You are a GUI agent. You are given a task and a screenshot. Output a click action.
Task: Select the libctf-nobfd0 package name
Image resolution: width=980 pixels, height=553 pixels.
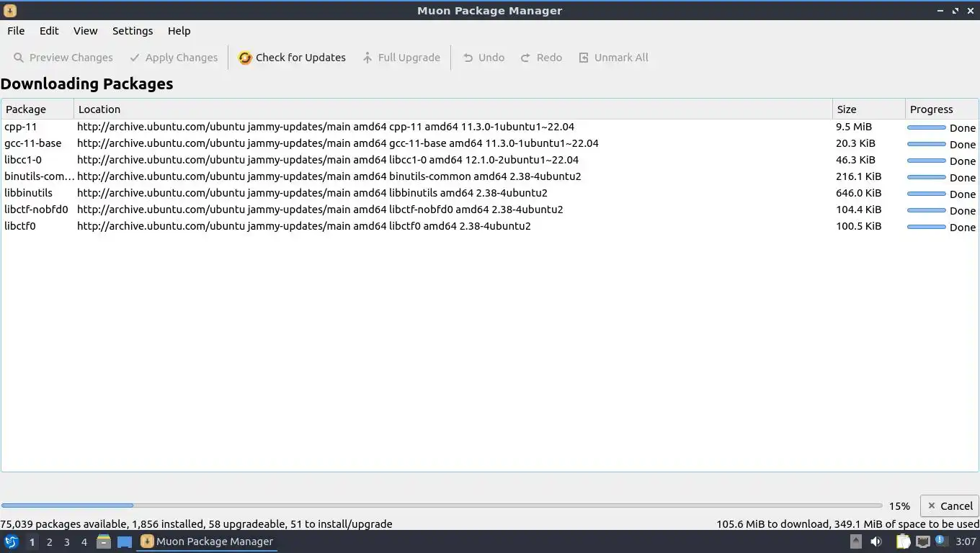pyautogui.click(x=36, y=210)
